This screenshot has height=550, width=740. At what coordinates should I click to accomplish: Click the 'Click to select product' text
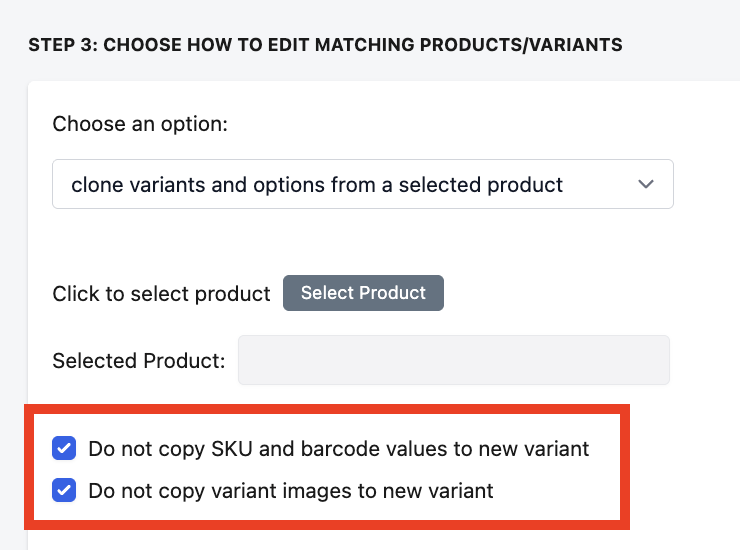(x=161, y=294)
